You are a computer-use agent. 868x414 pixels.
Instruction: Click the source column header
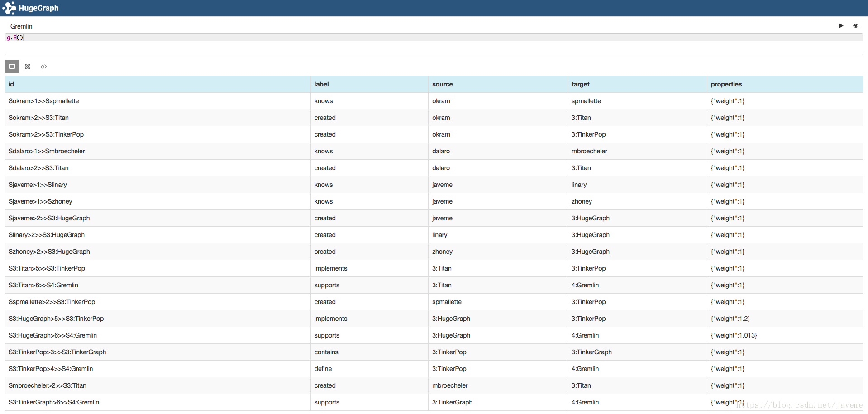[x=498, y=84]
